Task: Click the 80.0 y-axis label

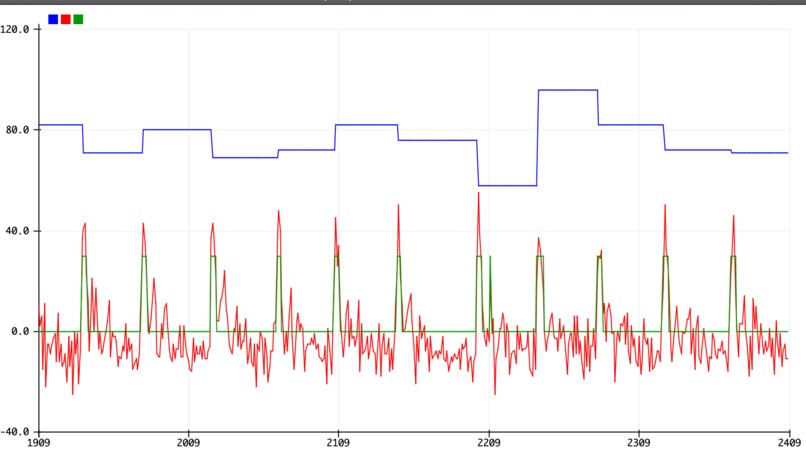Action: (x=17, y=130)
